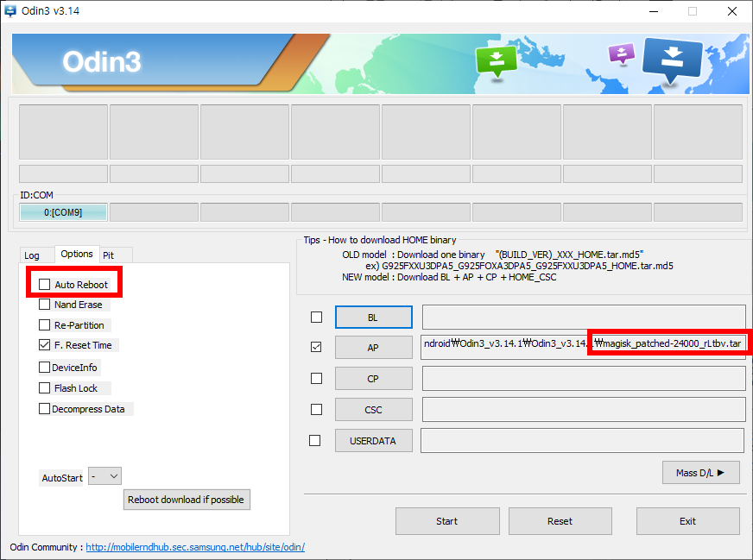Image resolution: width=753 pixels, height=560 pixels.
Task: Minimize the Odin3 window
Action: tap(654, 11)
